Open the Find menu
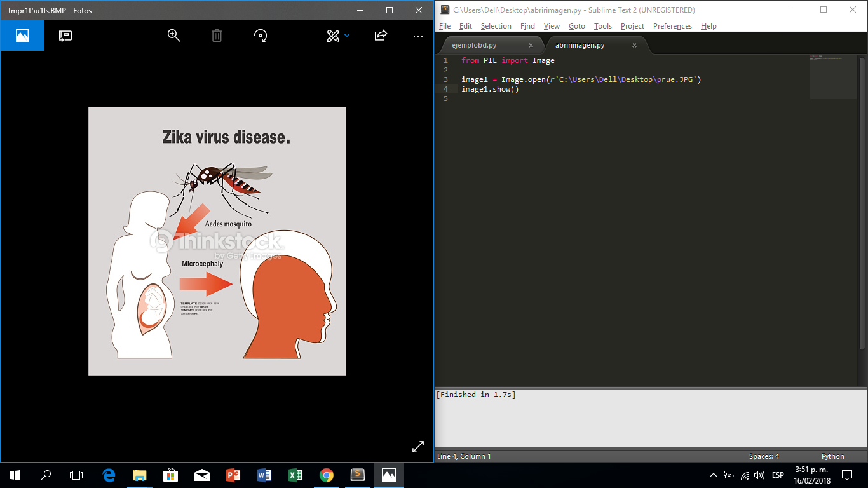Screen dimensions: 868x488 527,26
